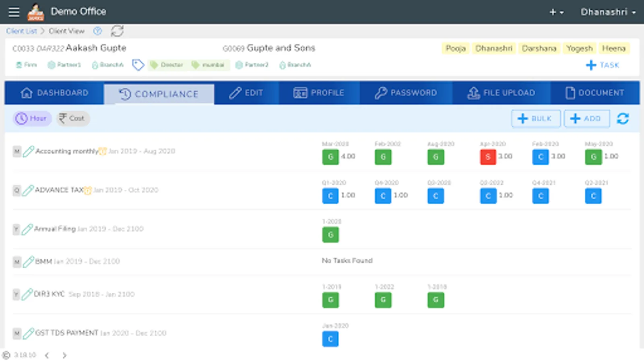Screen dimensions: 644x362
Task: Open the hamburger navigation menu
Action: (14, 12)
